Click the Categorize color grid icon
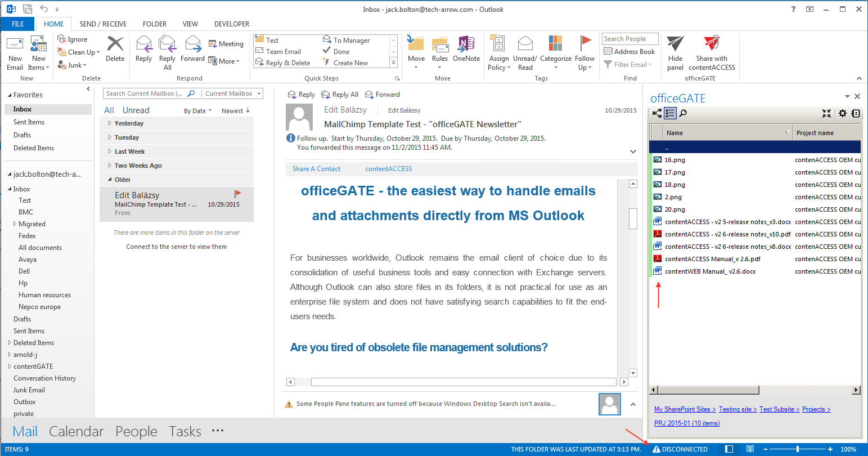This screenshot has height=456, width=868. (555, 43)
